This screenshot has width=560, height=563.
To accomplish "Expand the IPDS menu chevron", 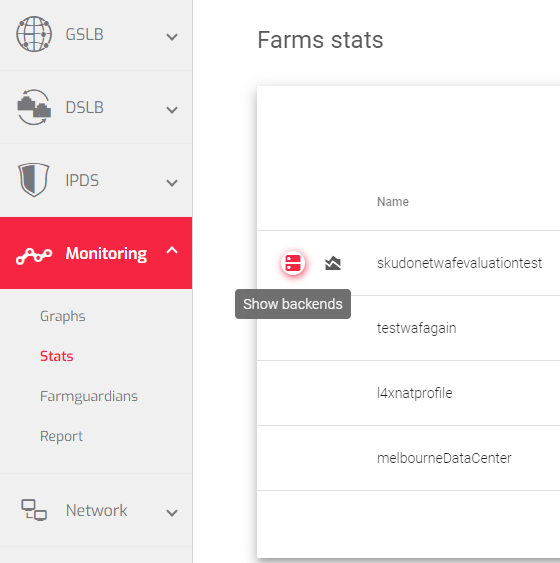I will pos(172,183).
